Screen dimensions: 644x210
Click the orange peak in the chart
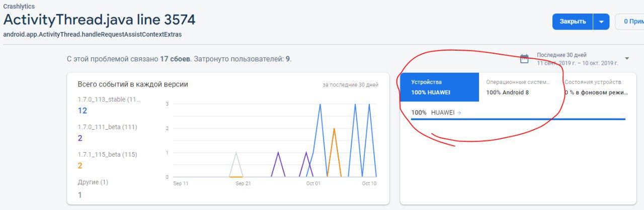334,130
